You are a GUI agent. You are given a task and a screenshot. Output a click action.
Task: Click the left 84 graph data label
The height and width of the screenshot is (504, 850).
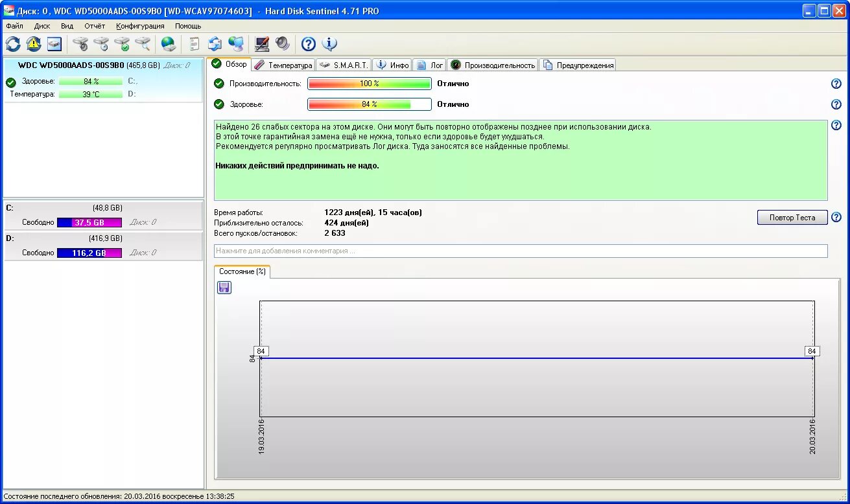click(261, 351)
